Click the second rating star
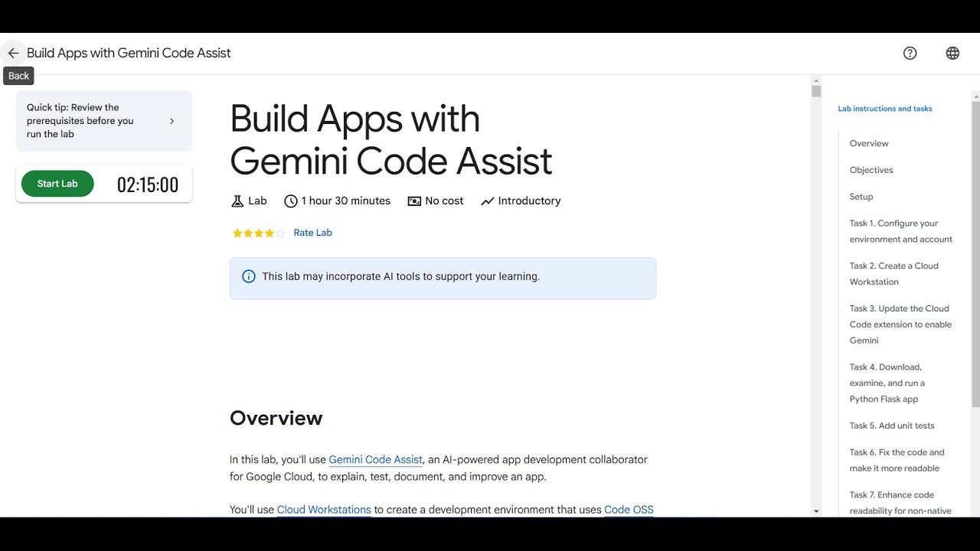 (x=248, y=233)
